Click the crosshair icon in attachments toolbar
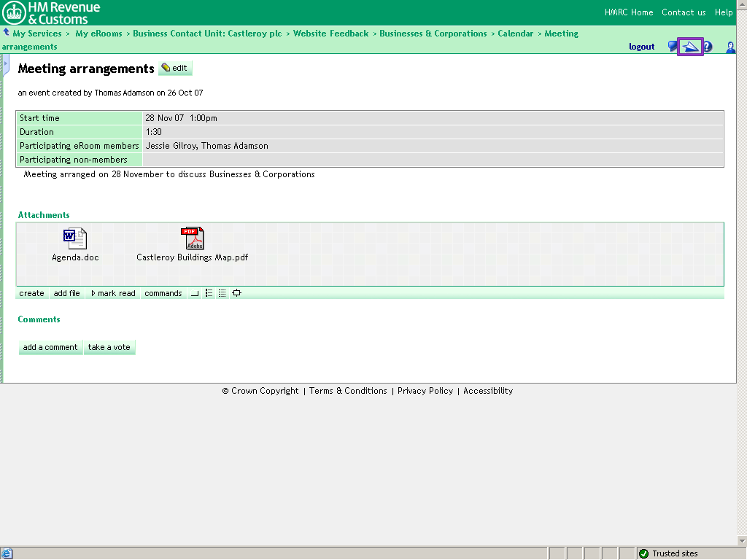 (x=236, y=293)
